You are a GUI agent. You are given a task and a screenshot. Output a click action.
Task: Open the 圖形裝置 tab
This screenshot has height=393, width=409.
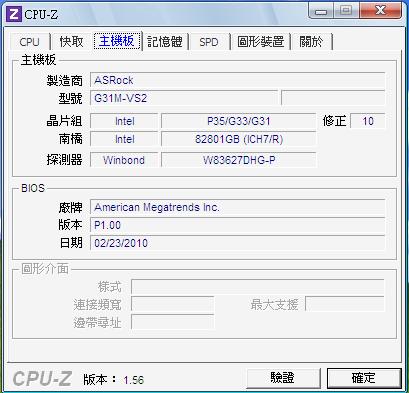click(261, 42)
